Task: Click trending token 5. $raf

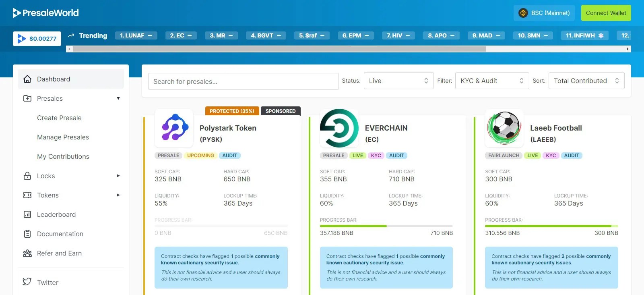Action: tap(312, 35)
